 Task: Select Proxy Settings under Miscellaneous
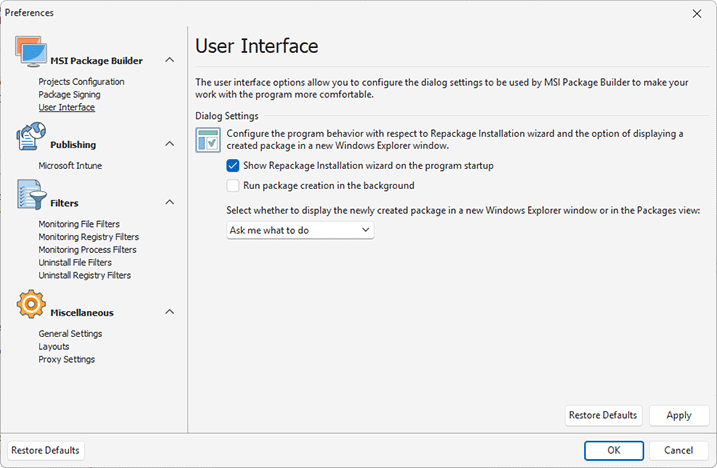pyautogui.click(x=67, y=359)
